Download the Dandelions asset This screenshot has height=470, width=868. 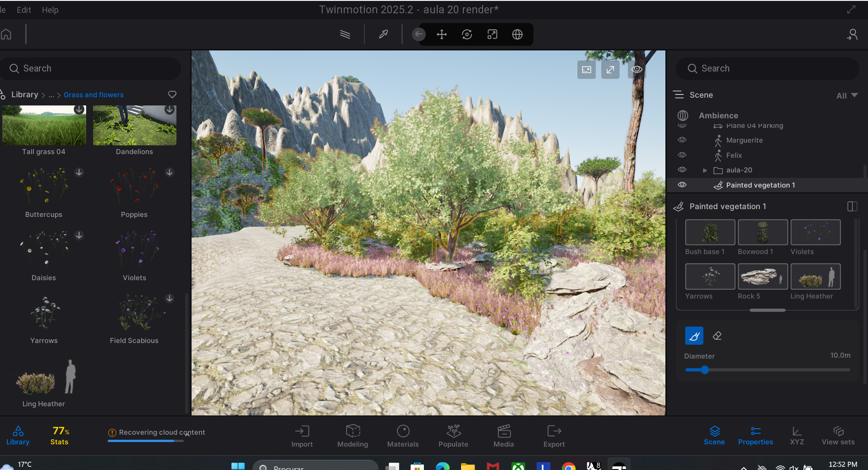point(170,110)
